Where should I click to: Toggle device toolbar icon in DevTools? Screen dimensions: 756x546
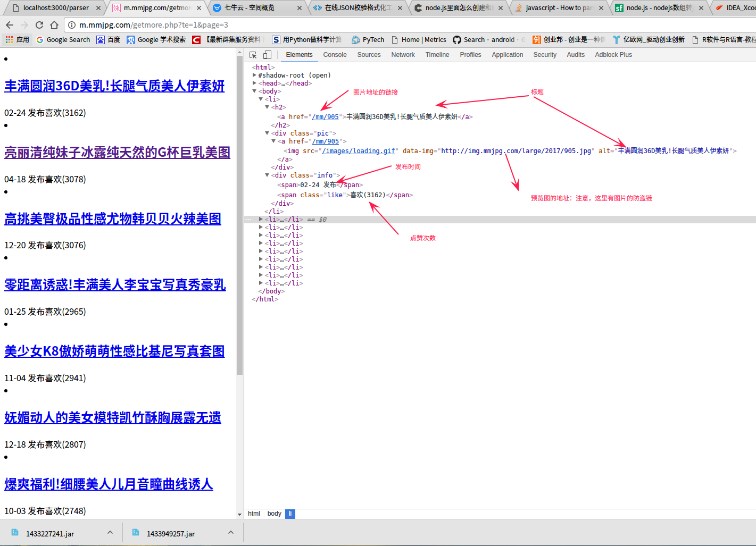(x=267, y=55)
